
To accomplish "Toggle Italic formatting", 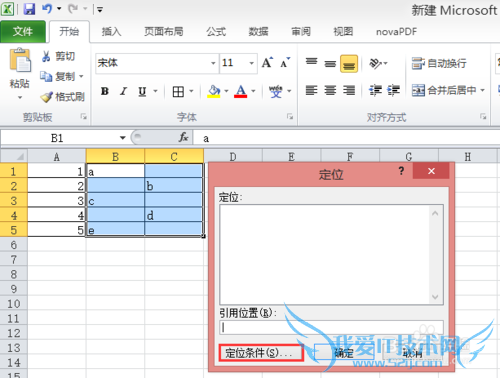I will coord(123,91).
